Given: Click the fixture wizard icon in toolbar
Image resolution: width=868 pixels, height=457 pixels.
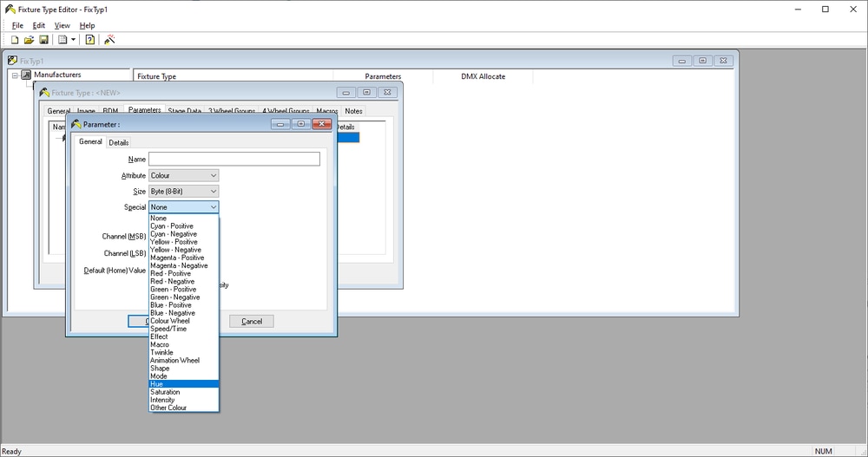Looking at the screenshot, I should 110,40.
